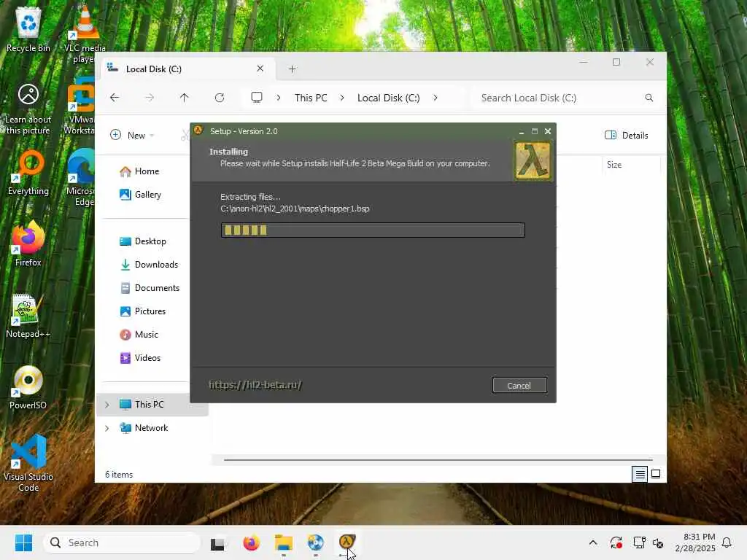Sort by the Size column header
The image size is (747, 560).
pyautogui.click(x=614, y=165)
